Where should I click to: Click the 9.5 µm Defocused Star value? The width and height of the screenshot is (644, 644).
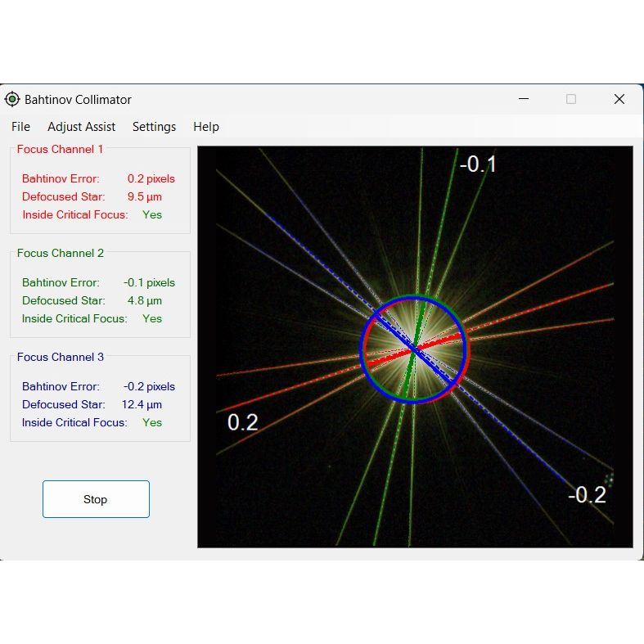[x=145, y=196]
